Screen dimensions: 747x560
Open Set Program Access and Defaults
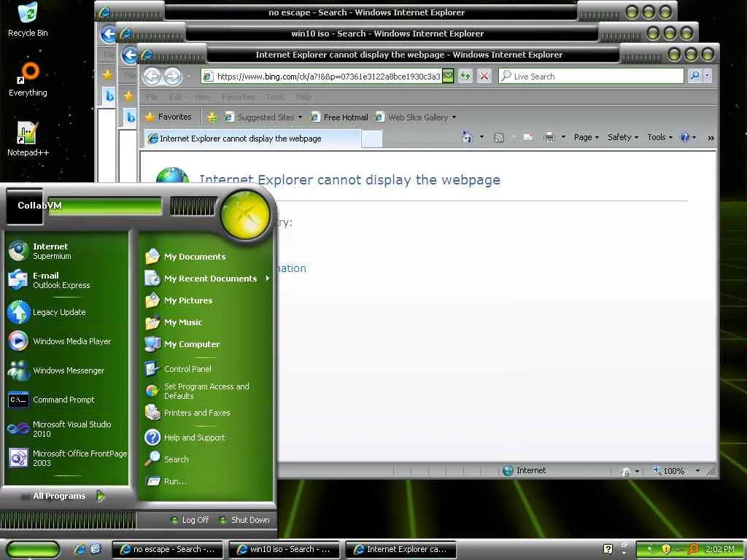pos(206,391)
